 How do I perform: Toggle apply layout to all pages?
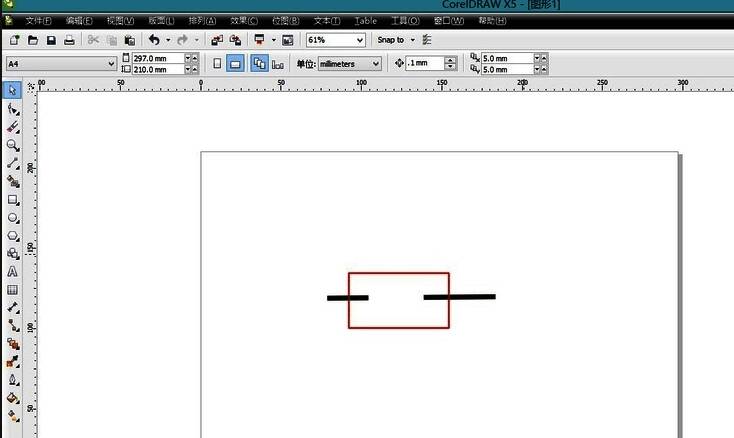(x=259, y=63)
